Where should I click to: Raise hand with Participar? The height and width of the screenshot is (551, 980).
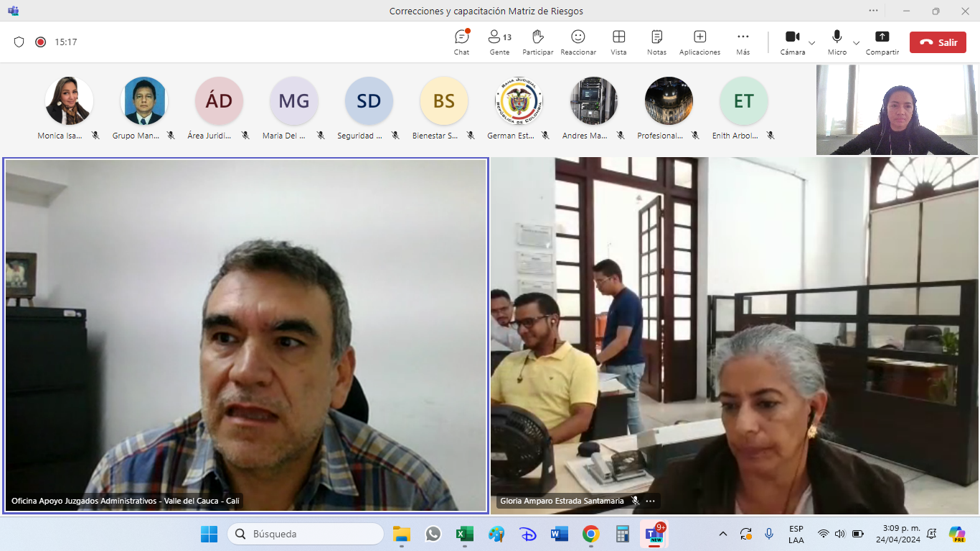[x=538, y=42]
